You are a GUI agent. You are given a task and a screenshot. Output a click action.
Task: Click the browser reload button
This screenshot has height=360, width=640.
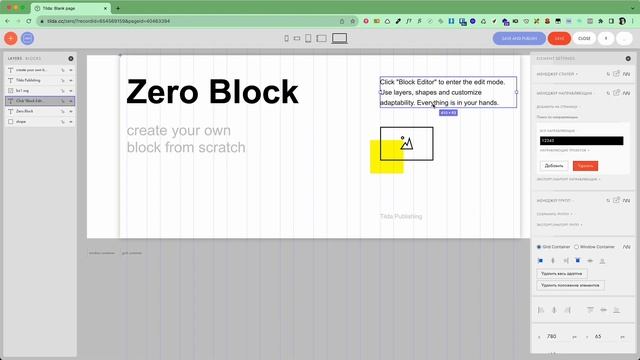(29, 21)
